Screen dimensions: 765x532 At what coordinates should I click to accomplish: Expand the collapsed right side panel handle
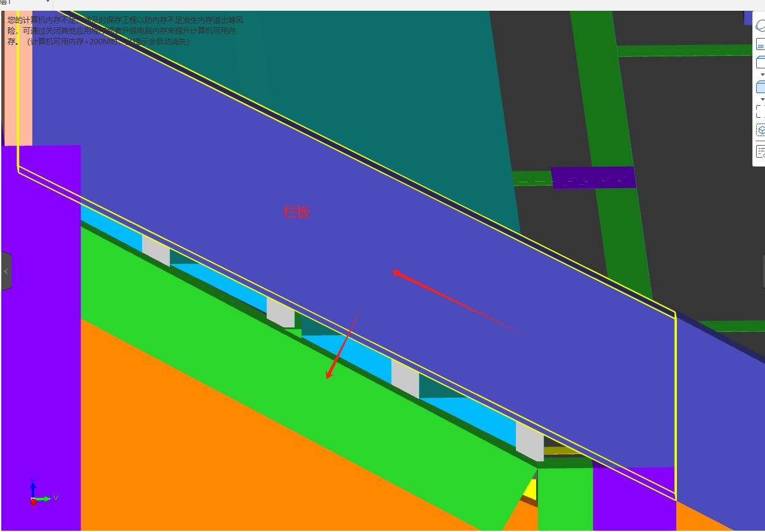(763, 271)
